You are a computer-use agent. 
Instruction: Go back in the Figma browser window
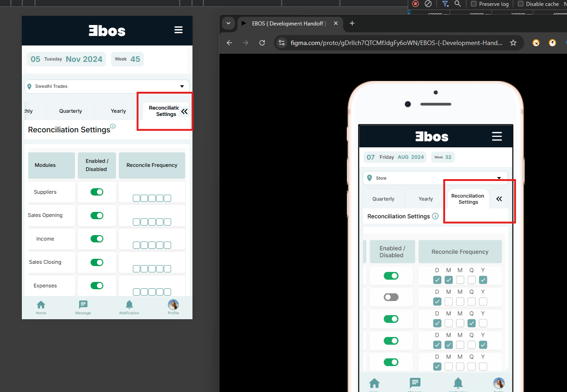pyautogui.click(x=229, y=43)
